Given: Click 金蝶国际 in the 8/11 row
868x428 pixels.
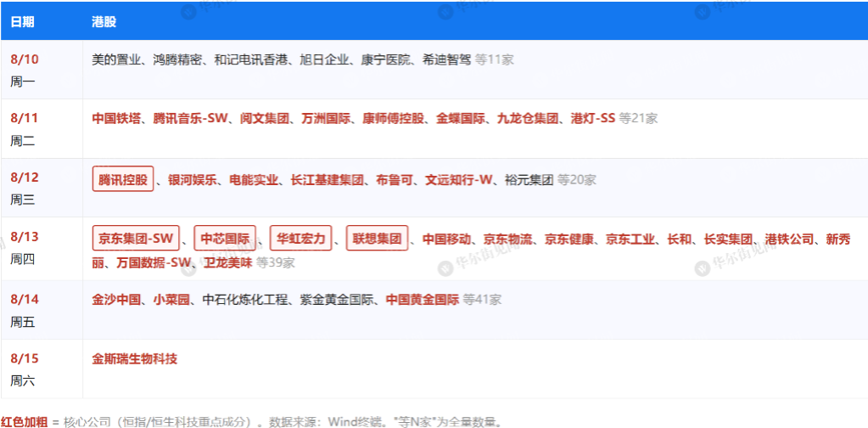Looking at the screenshot, I should tap(461, 119).
